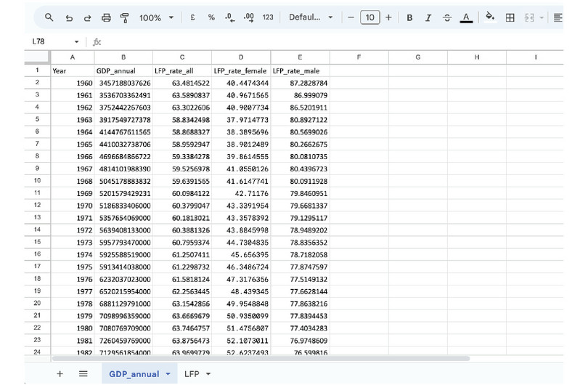Open the fill color picker

click(x=490, y=17)
